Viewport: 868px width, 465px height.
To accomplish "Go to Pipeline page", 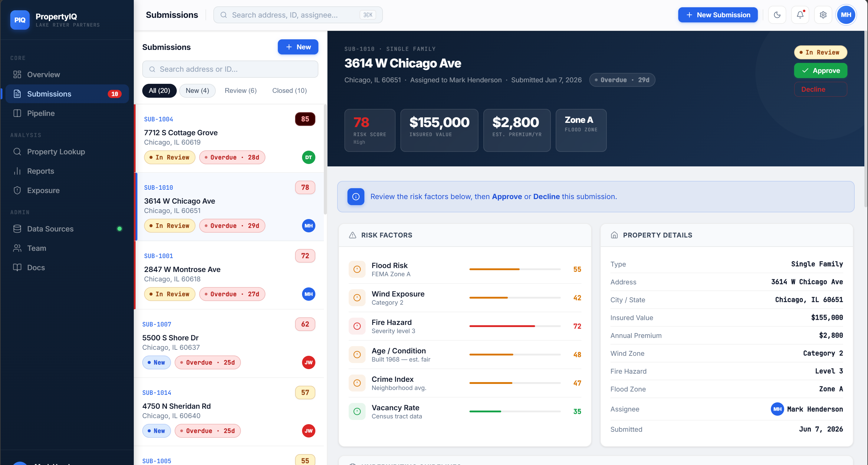I will (67, 113).
